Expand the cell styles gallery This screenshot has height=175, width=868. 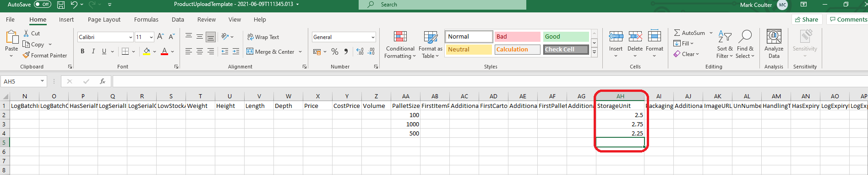594,52
